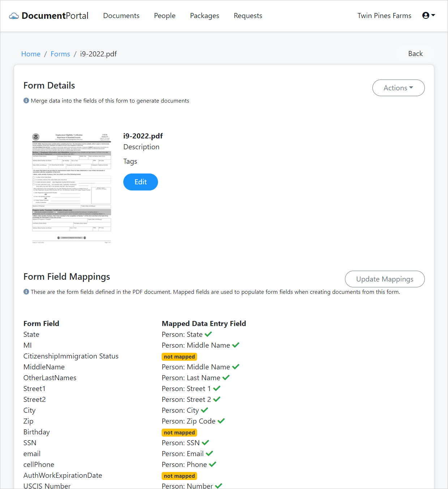Screen dimensions: 448x489
Task: Open the user account profile icon
Action: 426,15
